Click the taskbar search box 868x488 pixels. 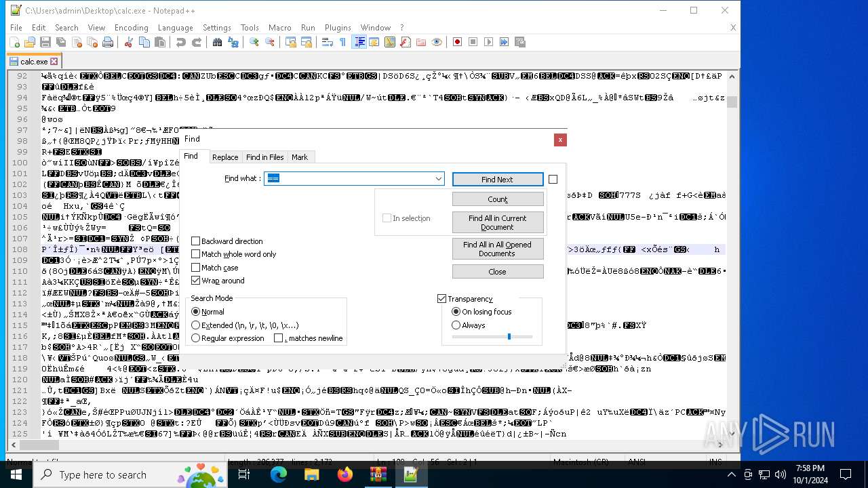tap(131, 474)
